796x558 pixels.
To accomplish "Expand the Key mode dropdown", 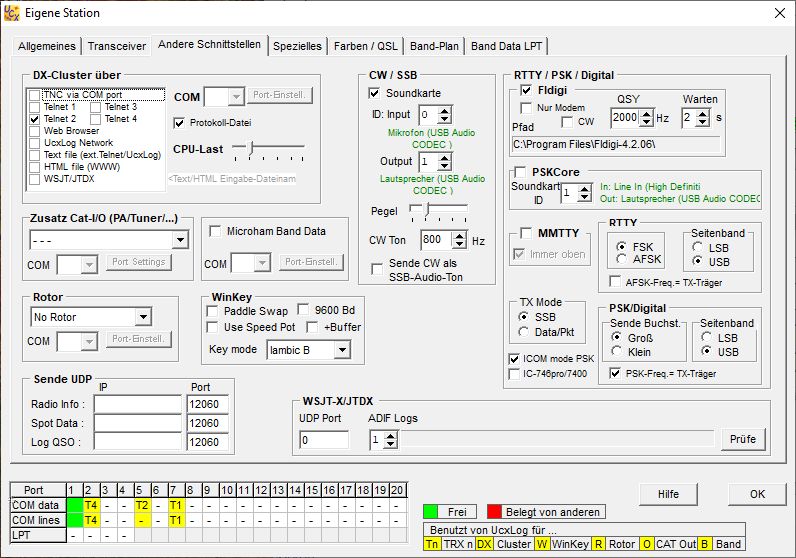I will pos(341,350).
